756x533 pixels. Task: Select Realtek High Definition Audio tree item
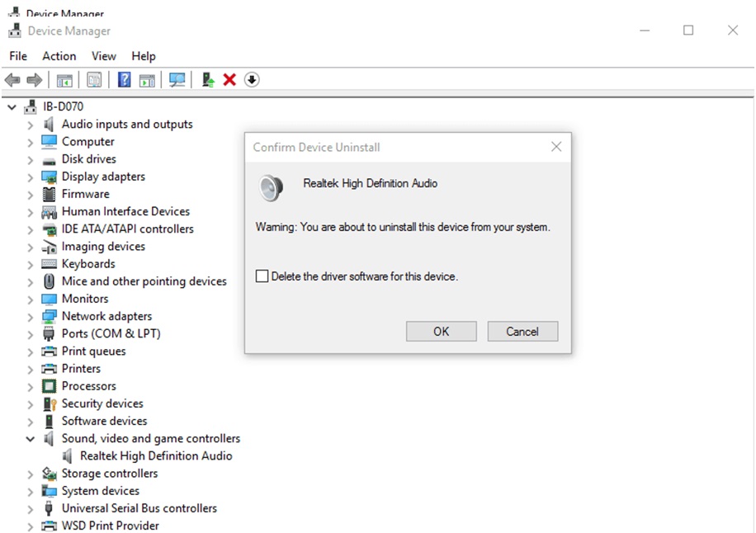(x=156, y=456)
